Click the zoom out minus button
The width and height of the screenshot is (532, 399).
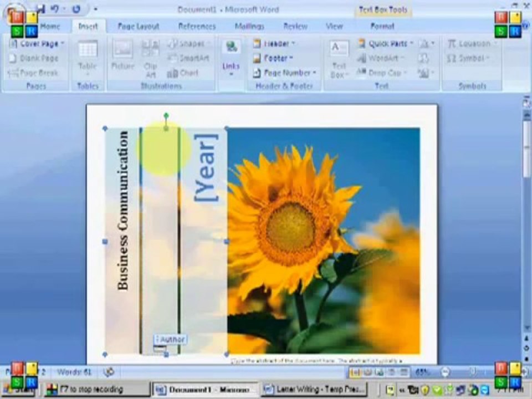point(445,372)
